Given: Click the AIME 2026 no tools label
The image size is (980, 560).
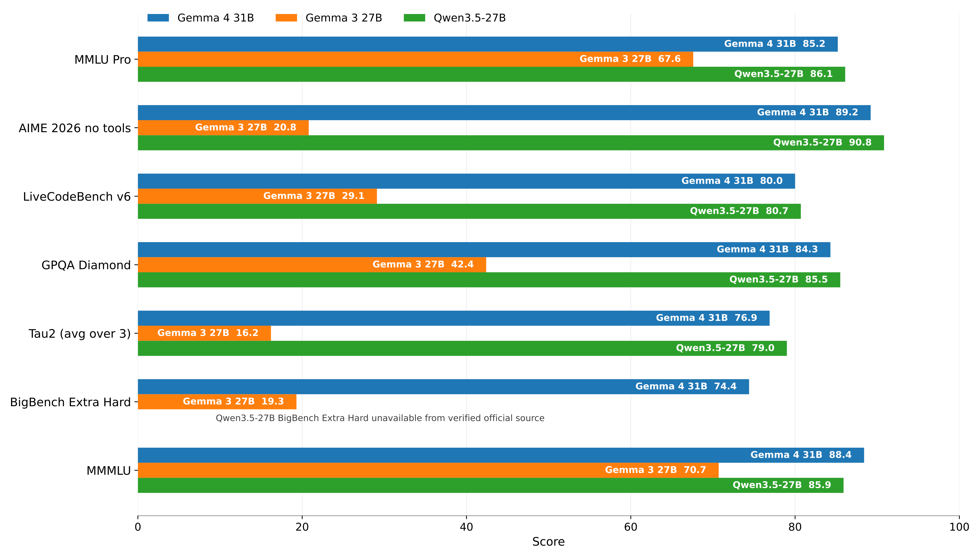Looking at the screenshot, I should point(75,128).
